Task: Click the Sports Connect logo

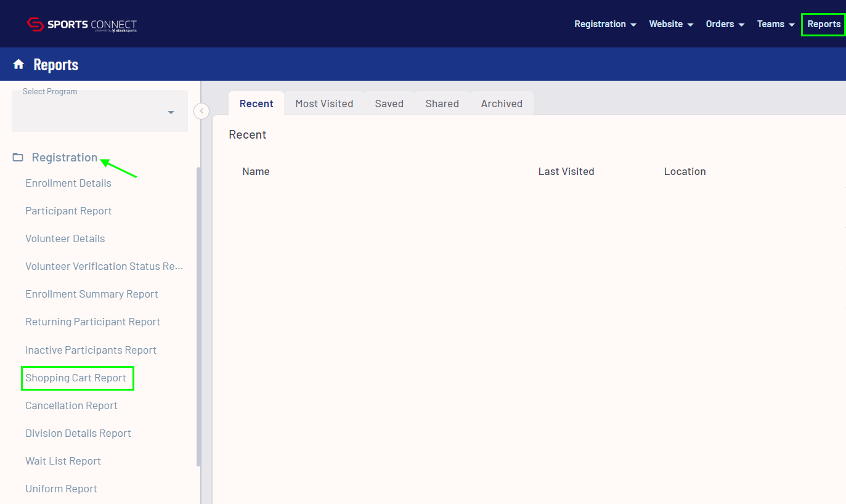Action: 82,25
